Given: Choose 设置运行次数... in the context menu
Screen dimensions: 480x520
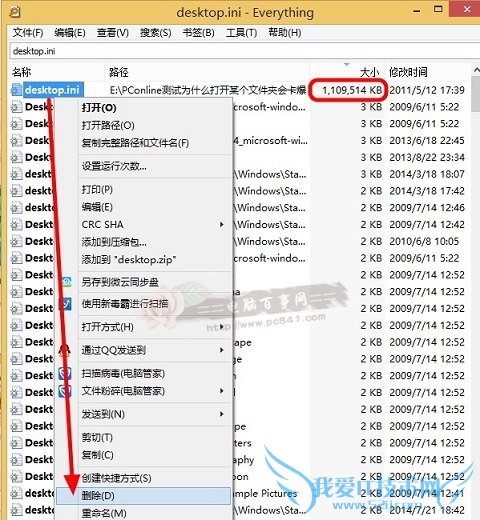Looking at the screenshot, I should (114, 166).
